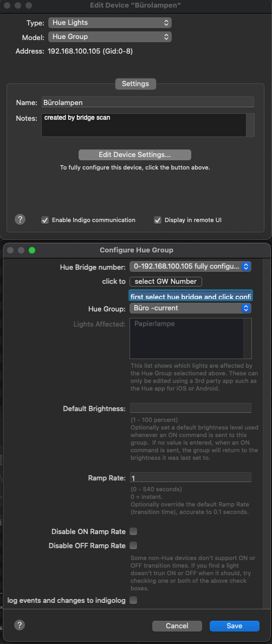Open the Type dropdown showing Hue Lights

pyautogui.click(x=109, y=23)
